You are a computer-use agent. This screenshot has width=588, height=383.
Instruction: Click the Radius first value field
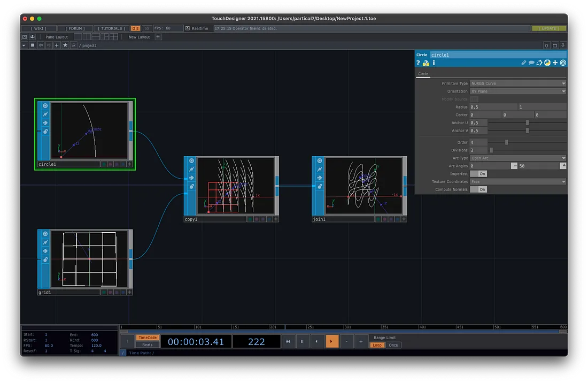[493, 107]
